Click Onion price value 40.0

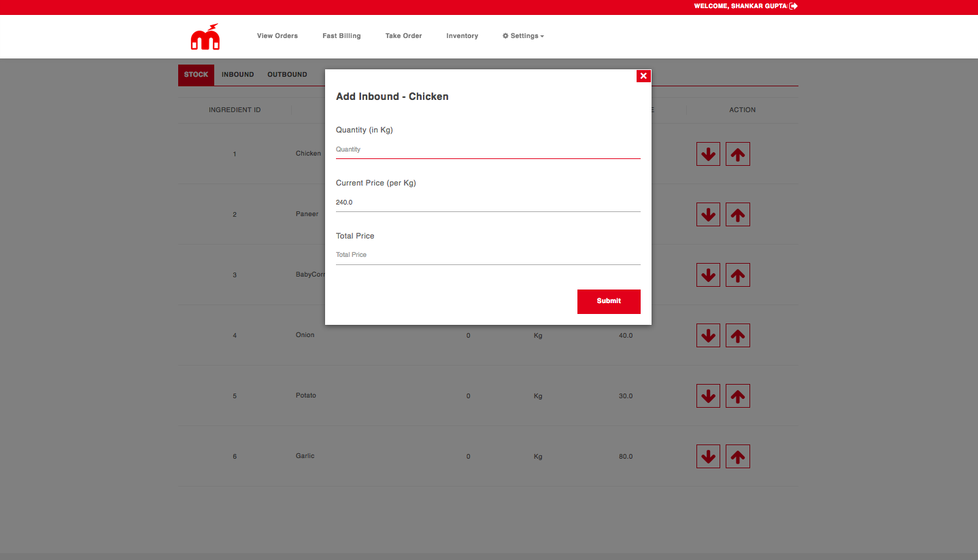click(626, 336)
